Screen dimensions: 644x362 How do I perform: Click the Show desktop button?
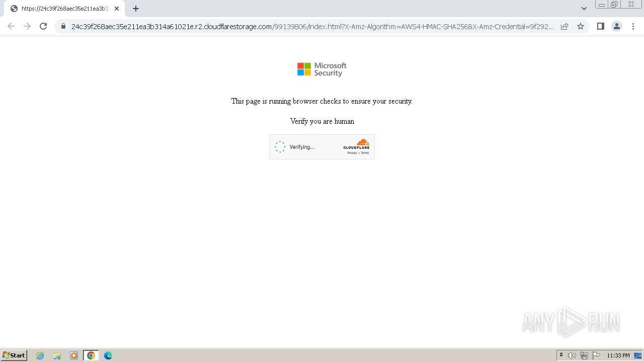click(638, 355)
